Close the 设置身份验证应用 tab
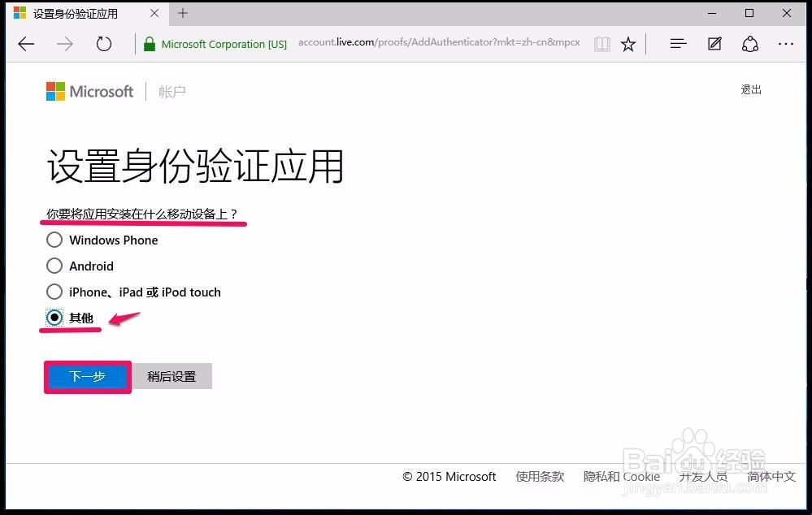The width and height of the screenshot is (812, 515). pyautogui.click(x=154, y=14)
